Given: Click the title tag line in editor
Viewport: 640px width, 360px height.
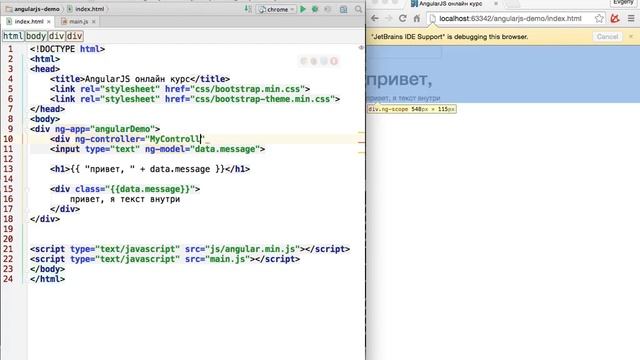Looking at the screenshot, I should coord(140,79).
